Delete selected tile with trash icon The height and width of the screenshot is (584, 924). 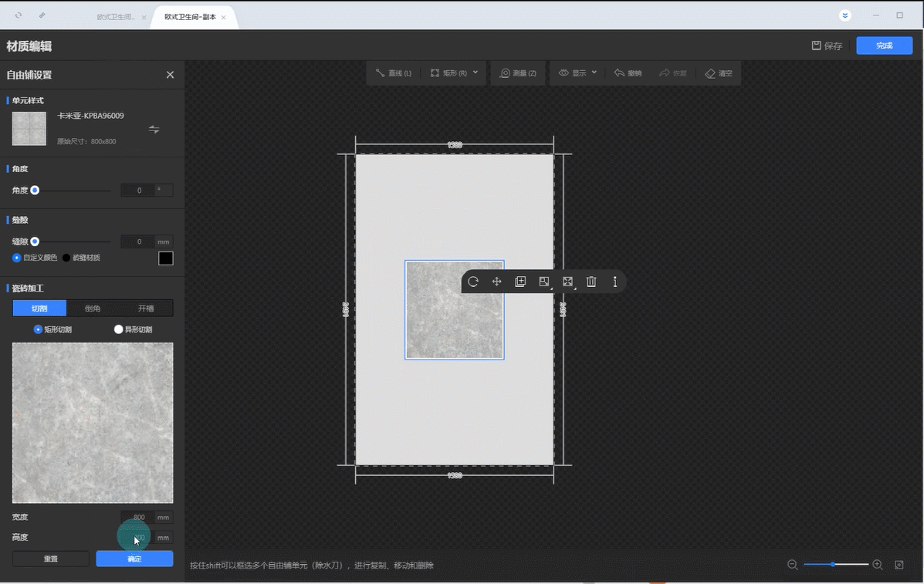(591, 282)
